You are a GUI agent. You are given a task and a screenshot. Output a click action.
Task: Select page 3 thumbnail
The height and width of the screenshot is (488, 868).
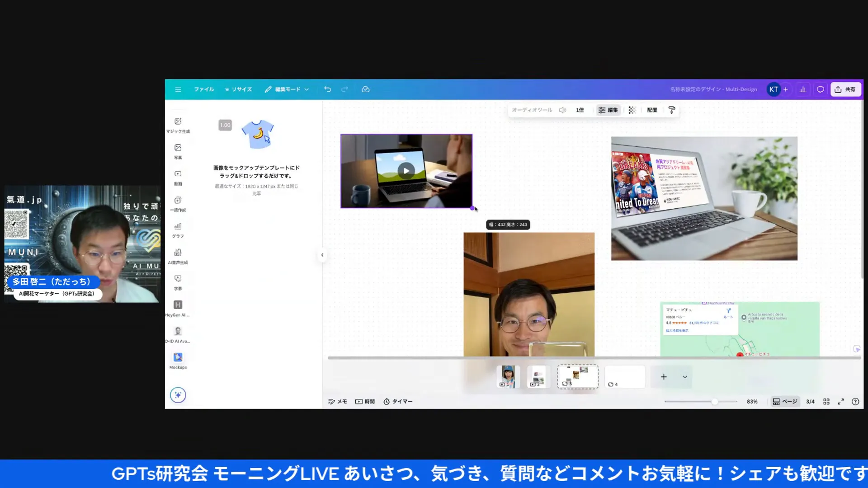pos(577,376)
